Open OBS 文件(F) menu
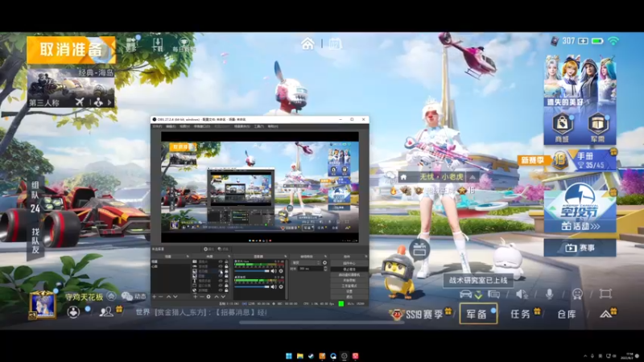The width and height of the screenshot is (644, 362). tap(157, 126)
